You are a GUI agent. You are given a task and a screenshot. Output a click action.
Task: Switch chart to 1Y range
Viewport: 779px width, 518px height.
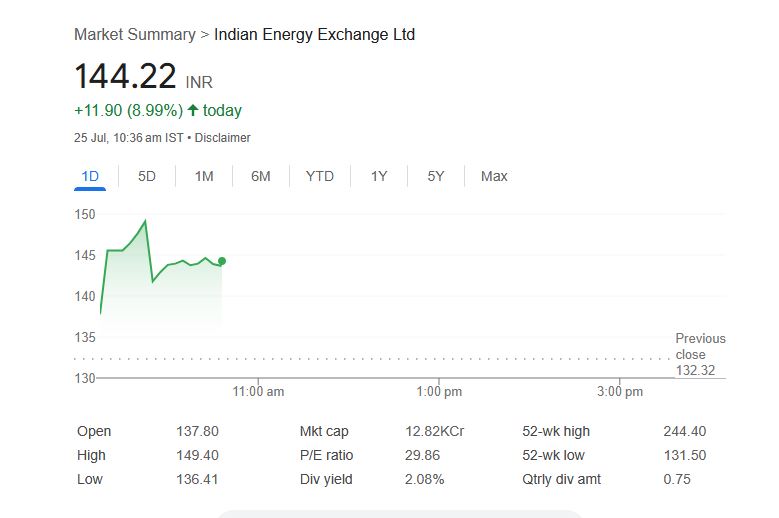(379, 176)
